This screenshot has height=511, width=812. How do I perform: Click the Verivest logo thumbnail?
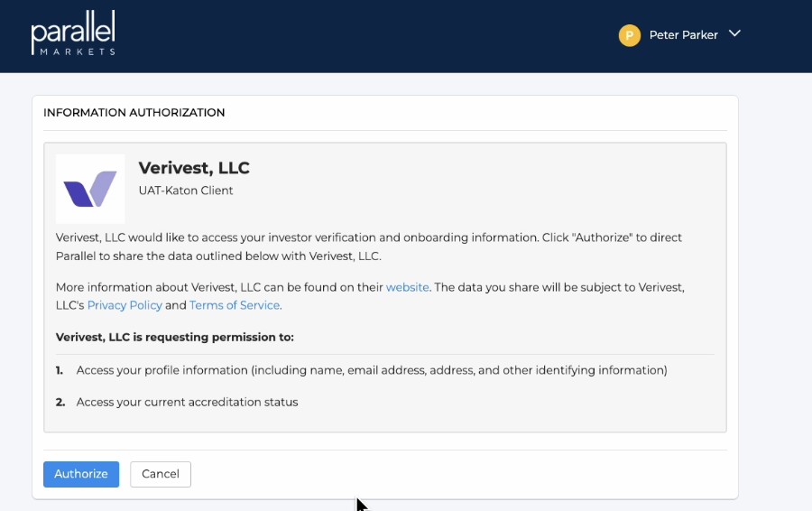pyautogui.click(x=90, y=189)
